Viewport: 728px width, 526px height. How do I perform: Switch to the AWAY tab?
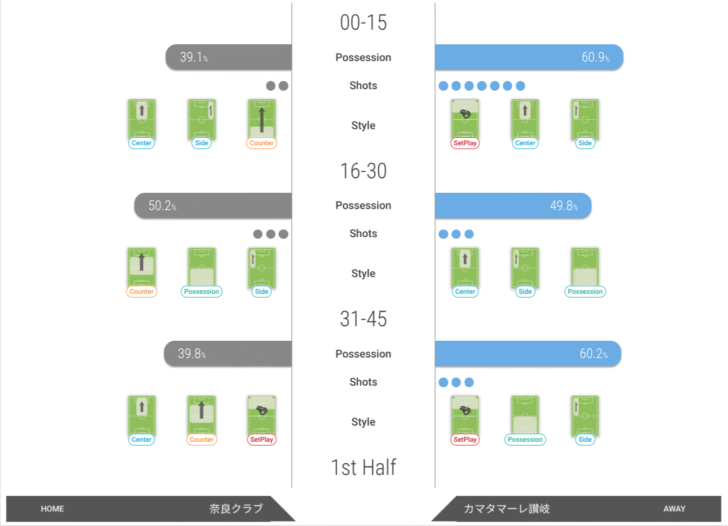tap(674, 509)
